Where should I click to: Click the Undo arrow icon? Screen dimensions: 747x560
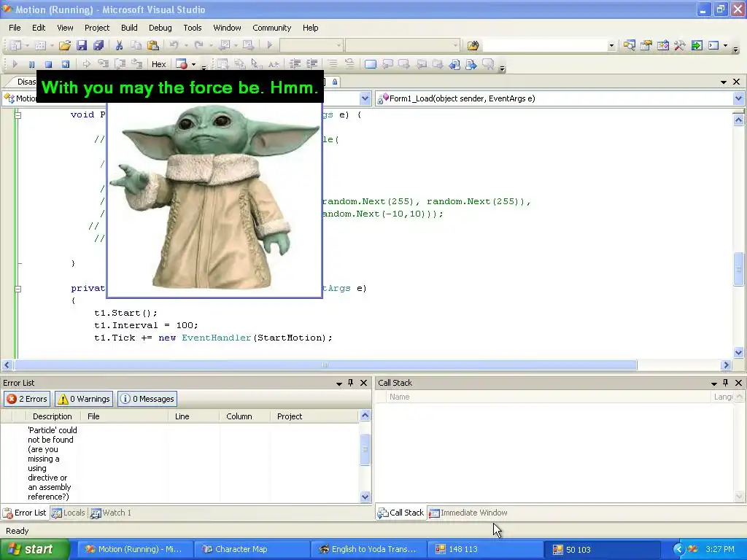click(x=174, y=45)
